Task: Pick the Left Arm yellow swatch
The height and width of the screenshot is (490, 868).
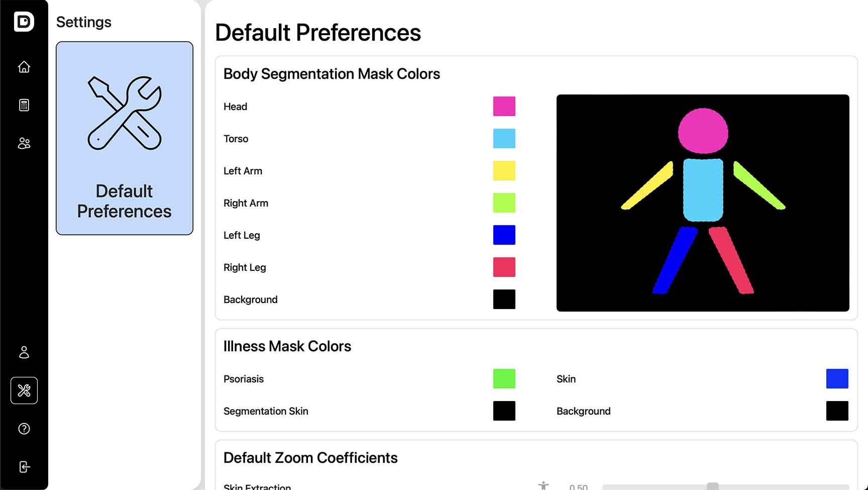Action: point(504,171)
